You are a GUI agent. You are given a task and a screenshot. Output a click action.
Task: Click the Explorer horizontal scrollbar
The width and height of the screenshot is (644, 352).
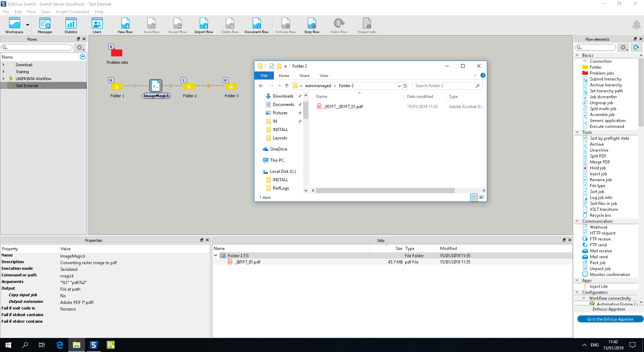[x=385, y=190]
